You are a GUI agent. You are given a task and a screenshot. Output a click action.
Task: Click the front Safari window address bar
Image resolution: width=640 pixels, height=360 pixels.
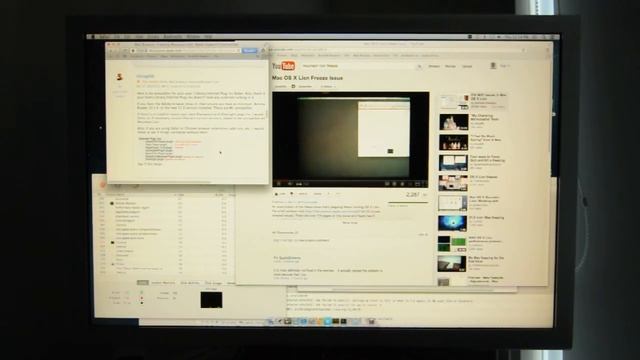coord(187,50)
